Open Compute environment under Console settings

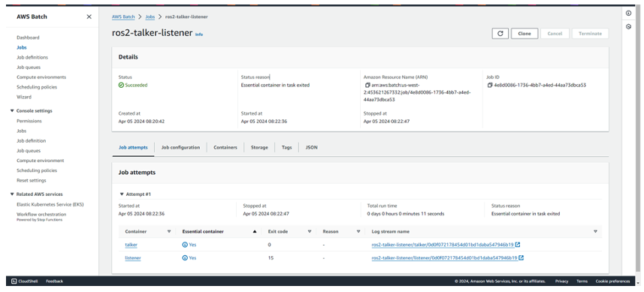coord(41,161)
